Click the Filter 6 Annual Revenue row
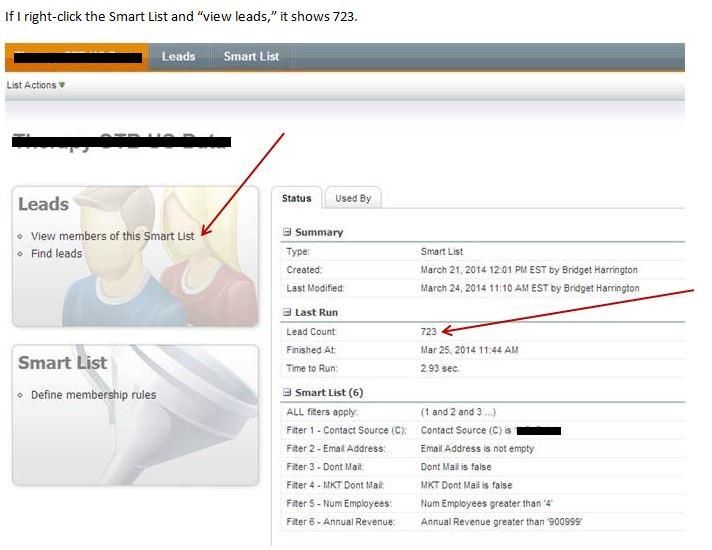 point(480,521)
